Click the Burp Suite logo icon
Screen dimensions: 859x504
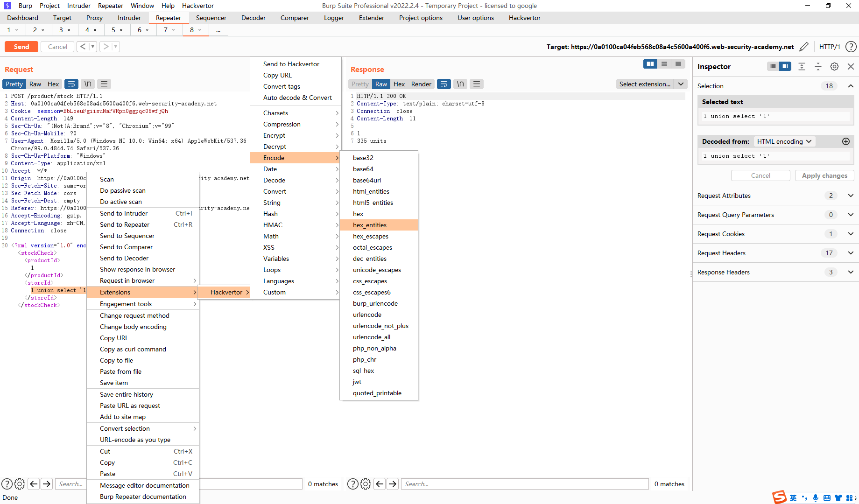pos(7,6)
